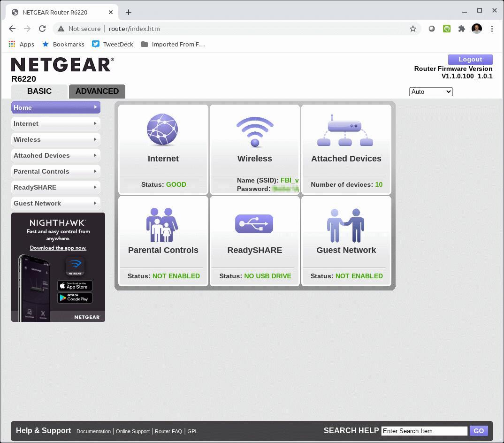504x443 pixels.
Task: Click firmware version V1.1.0.100_1.0.1 text
Action: [467, 76]
